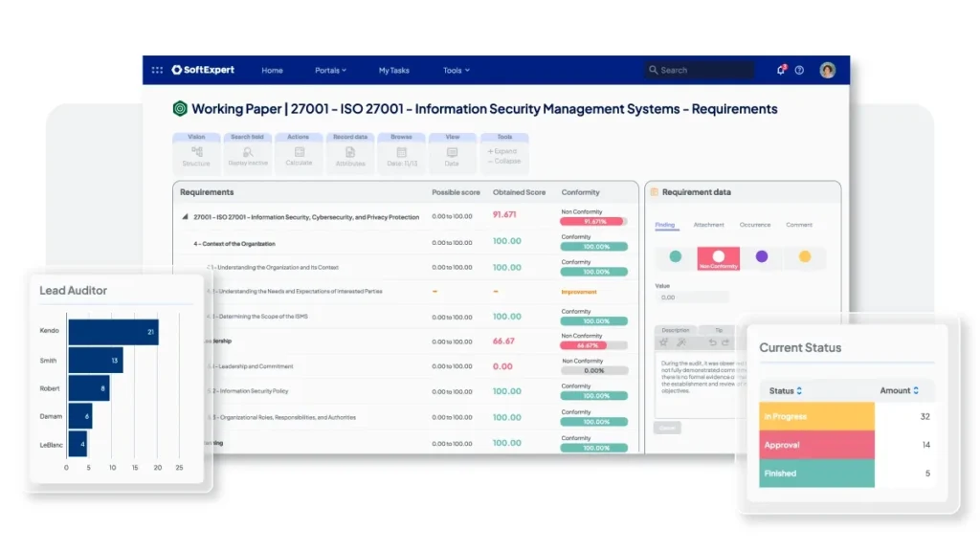This screenshot has height=551, width=980.
Task: Collapse the 27001 ISO root requirement row
Action: (x=186, y=217)
